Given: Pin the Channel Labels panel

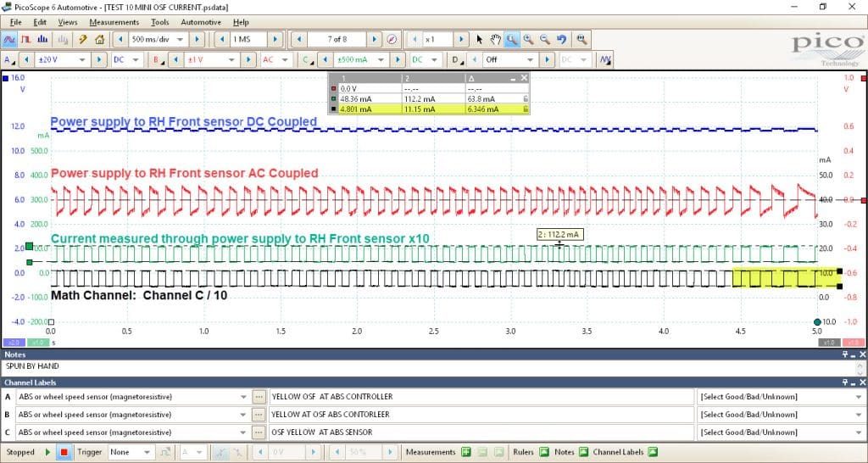Looking at the screenshot, I should point(845,382).
